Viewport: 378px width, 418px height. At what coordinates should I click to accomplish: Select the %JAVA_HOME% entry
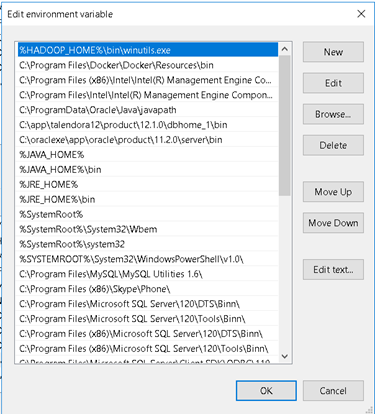147,155
